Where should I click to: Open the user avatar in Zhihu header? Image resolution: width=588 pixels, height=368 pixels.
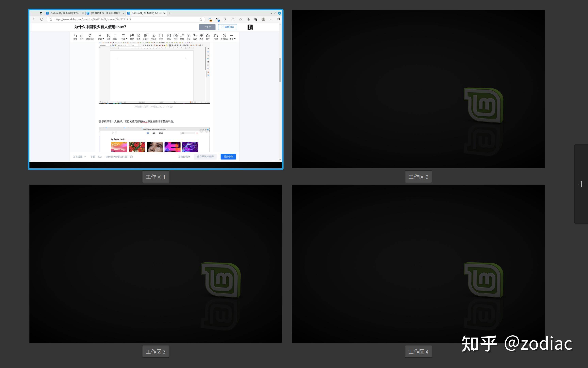250,27
